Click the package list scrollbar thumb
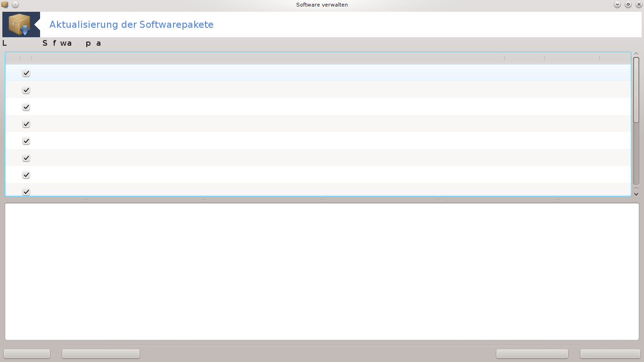This screenshot has height=362, width=644. pyautogui.click(x=636, y=90)
